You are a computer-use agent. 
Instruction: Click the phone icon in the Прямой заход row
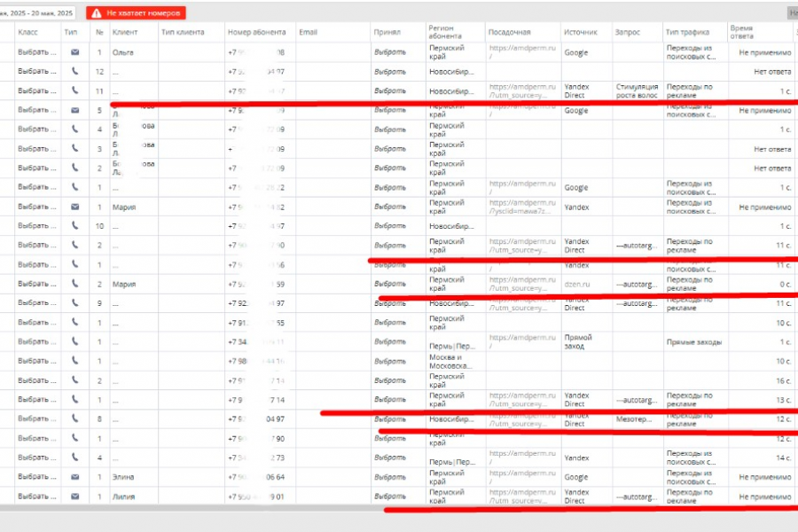[x=74, y=341]
